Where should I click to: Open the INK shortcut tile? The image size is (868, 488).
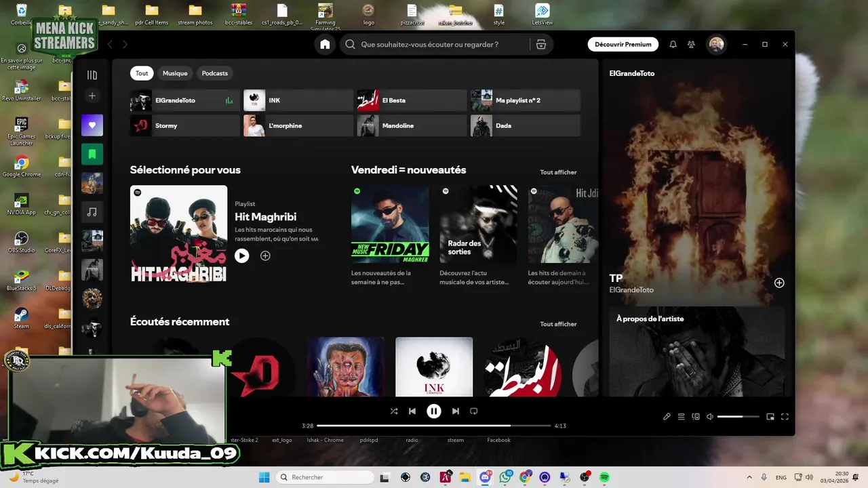(298, 100)
